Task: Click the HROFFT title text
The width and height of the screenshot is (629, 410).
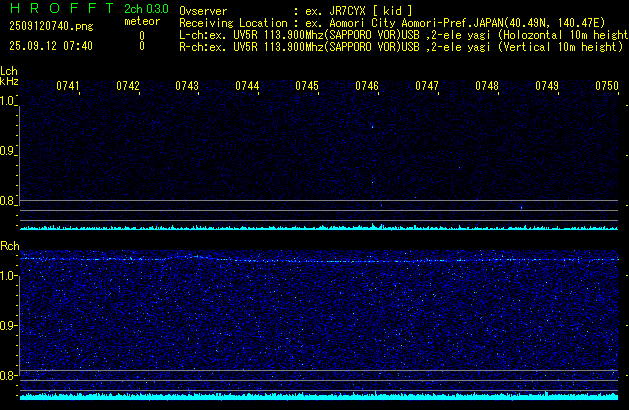Action: pos(62,8)
